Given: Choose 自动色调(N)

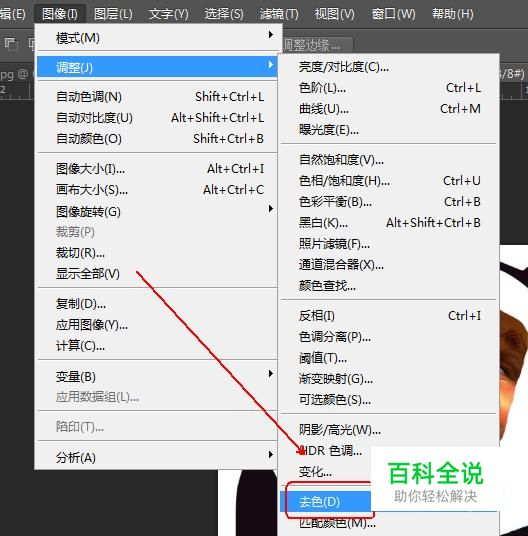Looking at the screenshot, I should tap(157, 97).
